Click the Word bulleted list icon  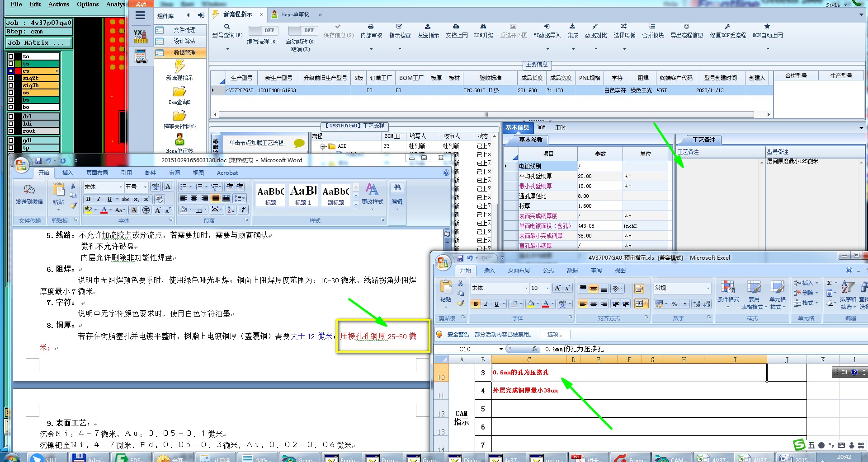click(184, 187)
